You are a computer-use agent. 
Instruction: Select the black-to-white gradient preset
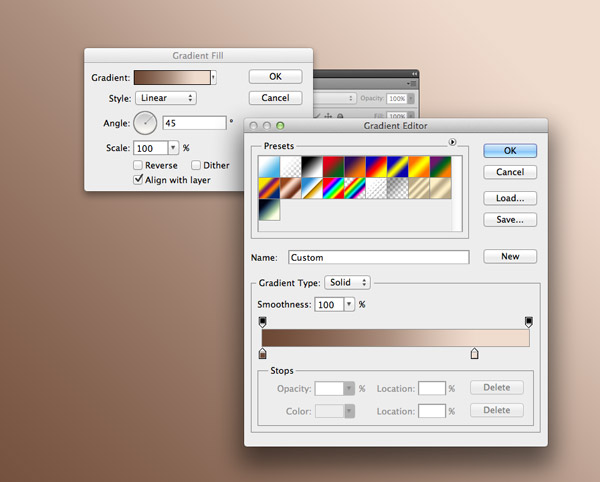click(x=312, y=166)
